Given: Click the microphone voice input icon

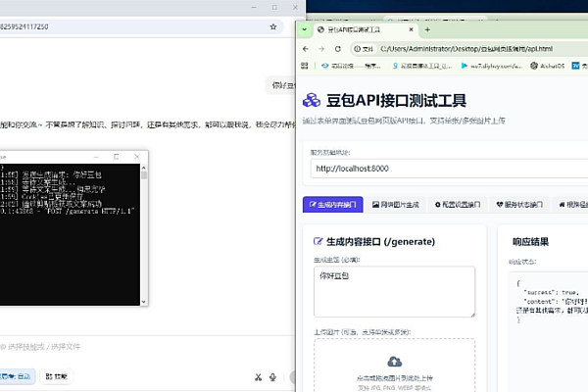Looking at the screenshot, I should click(x=273, y=377).
